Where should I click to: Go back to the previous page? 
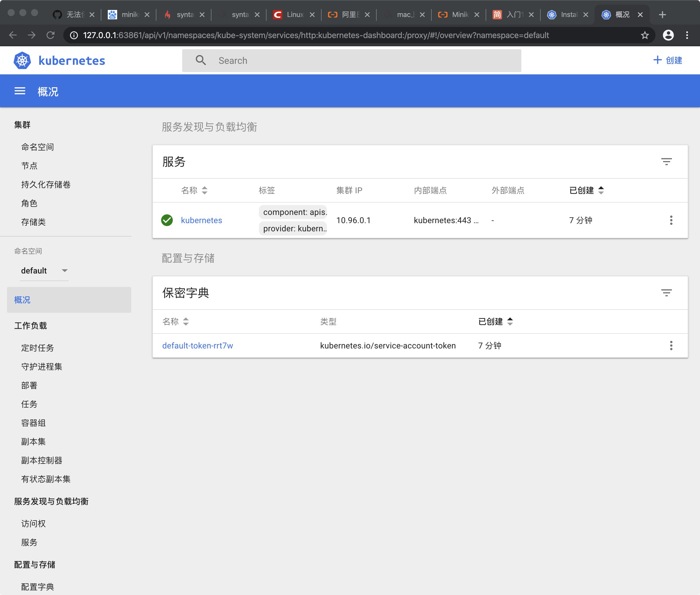tap(13, 35)
